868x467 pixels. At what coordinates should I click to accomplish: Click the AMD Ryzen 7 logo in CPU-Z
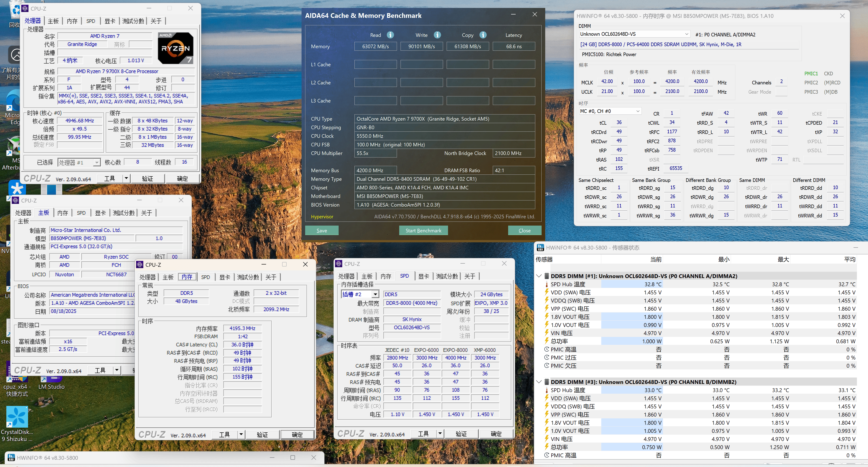[x=175, y=48]
